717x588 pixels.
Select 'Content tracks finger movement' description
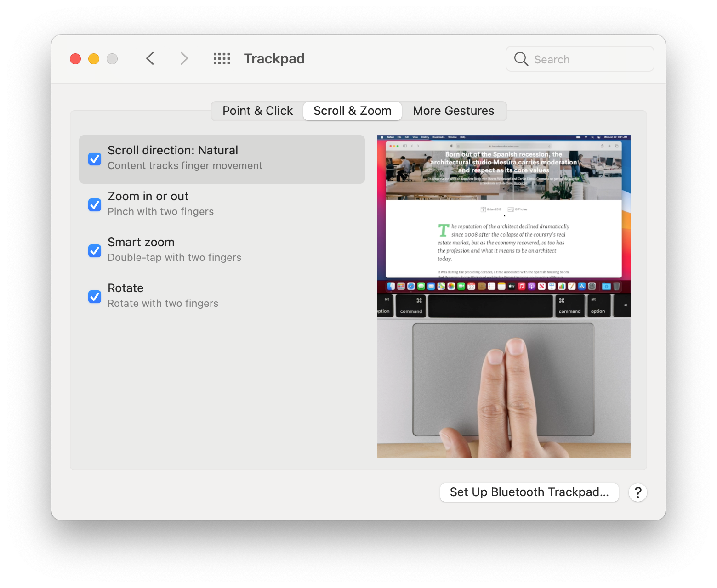[185, 166]
